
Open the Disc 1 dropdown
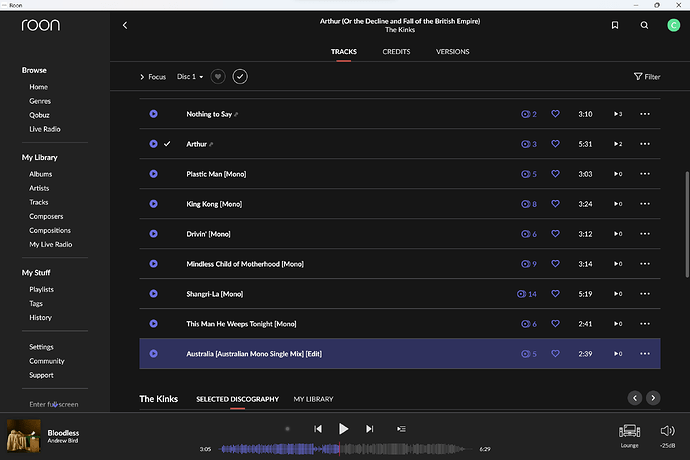click(190, 77)
